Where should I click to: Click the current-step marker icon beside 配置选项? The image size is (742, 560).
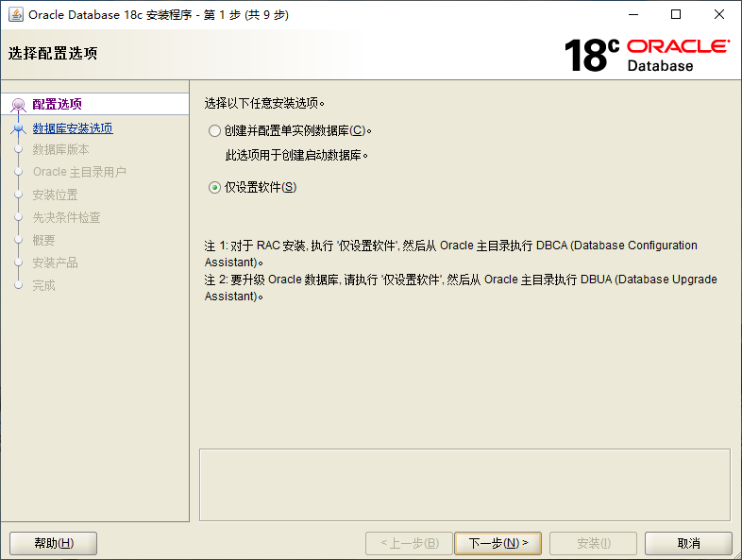coord(19,104)
